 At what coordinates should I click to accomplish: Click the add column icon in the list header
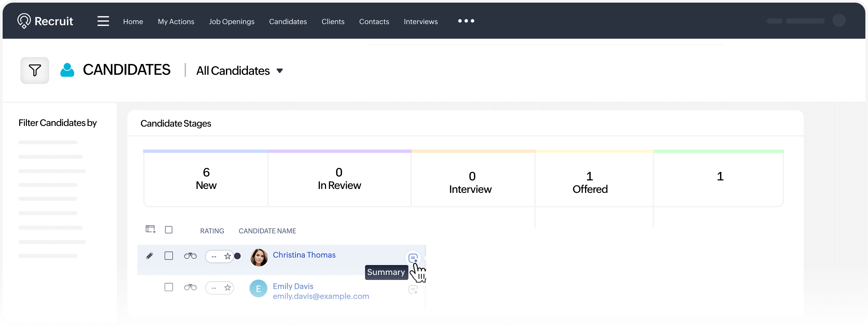[x=150, y=229]
